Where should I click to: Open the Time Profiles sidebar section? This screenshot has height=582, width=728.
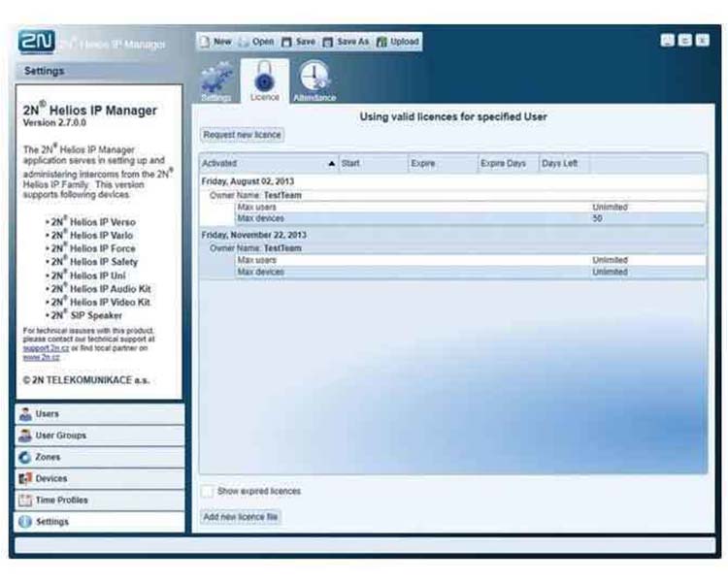99,501
